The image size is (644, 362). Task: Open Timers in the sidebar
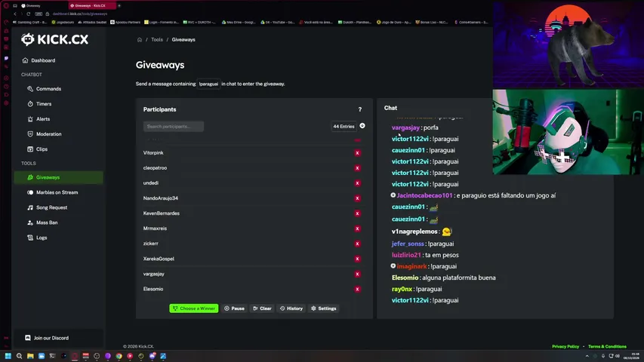click(39, 104)
